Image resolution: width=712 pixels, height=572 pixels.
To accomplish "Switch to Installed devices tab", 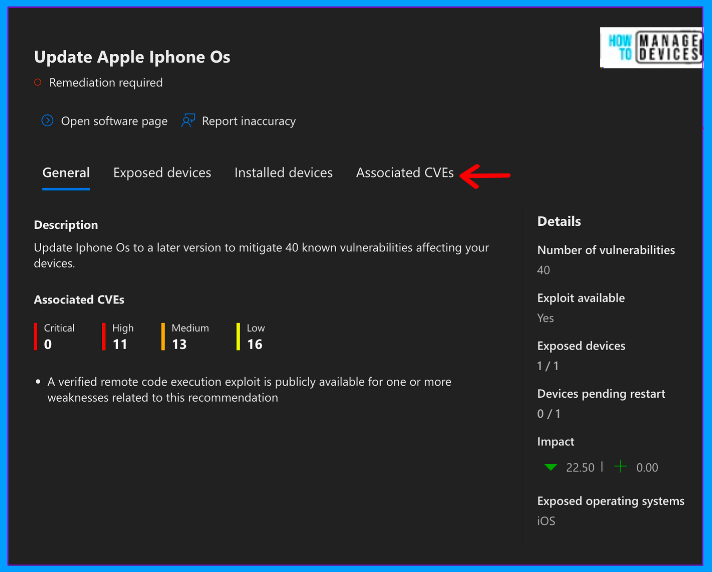I will (283, 173).
